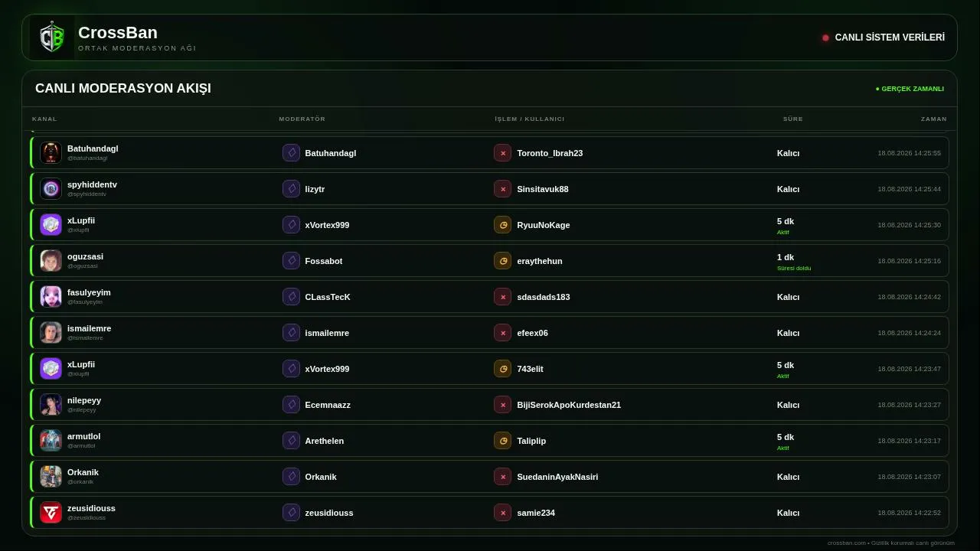
Task: Open the crossban.com footer link
Action: click(846, 543)
